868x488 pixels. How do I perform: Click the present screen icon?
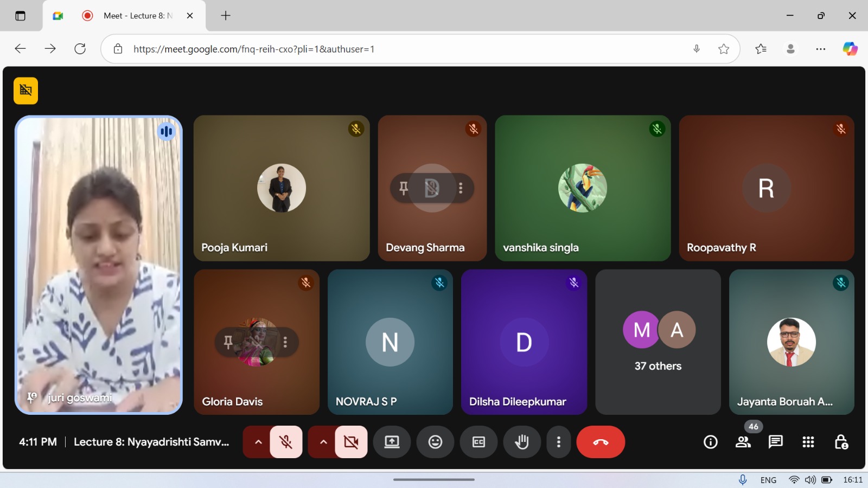tap(392, 442)
